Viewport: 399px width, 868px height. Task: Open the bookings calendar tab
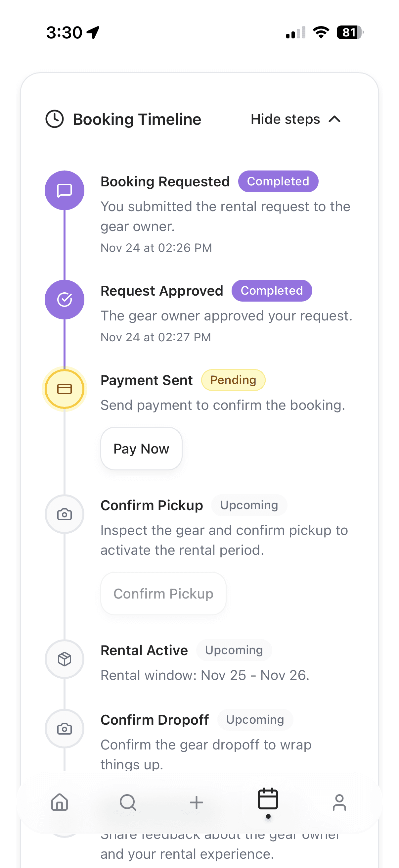[x=268, y=799]
